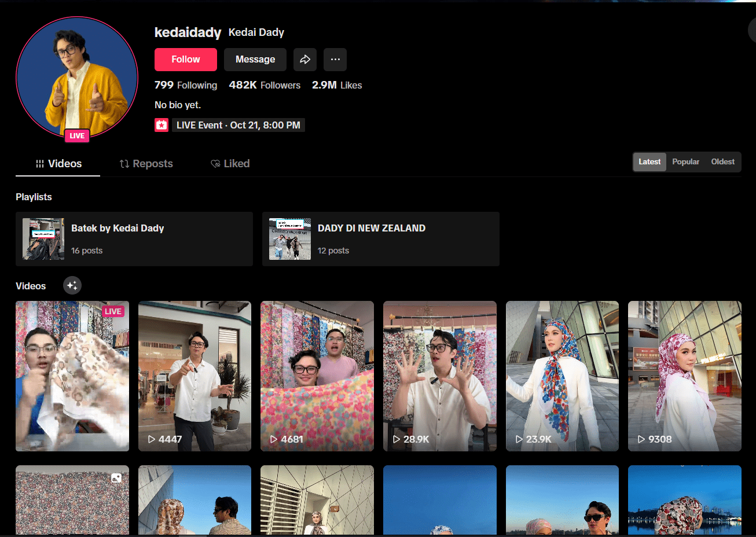Click the LIVE Event calendar star icon
The image size is (756, 537).
pyautogui.click(x=162, y=124)
